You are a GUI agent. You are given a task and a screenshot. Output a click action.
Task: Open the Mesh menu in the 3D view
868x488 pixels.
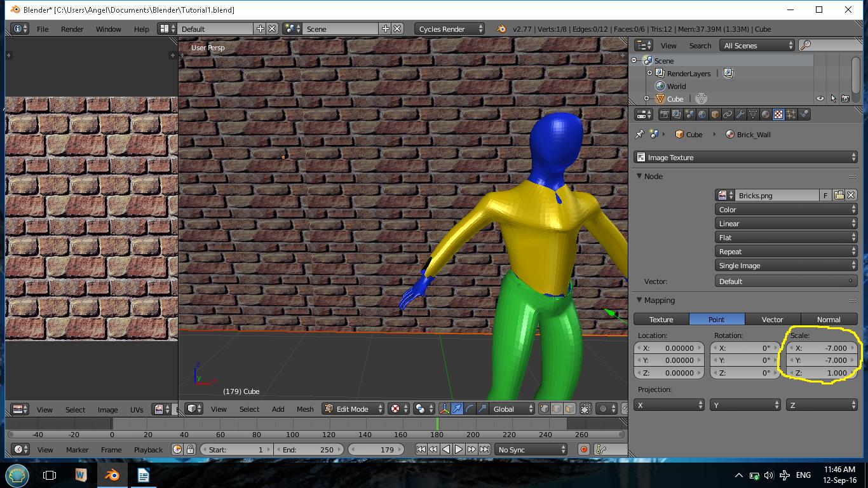pyautogui.click(x=305, y=409)
